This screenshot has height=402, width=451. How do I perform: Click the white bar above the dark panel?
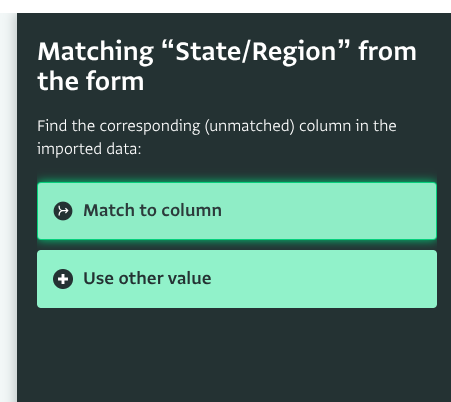click(x=225, y=6)
